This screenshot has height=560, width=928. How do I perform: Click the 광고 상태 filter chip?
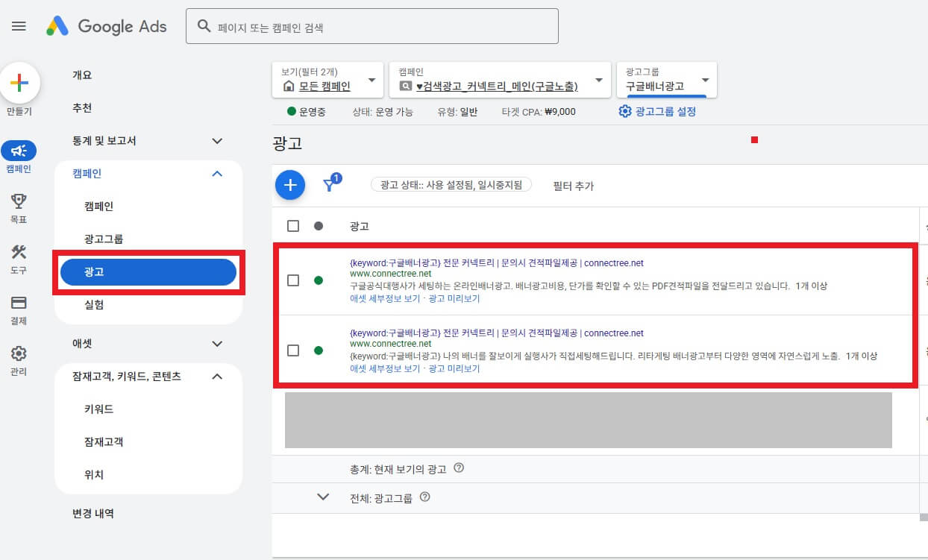pos(451,185)
